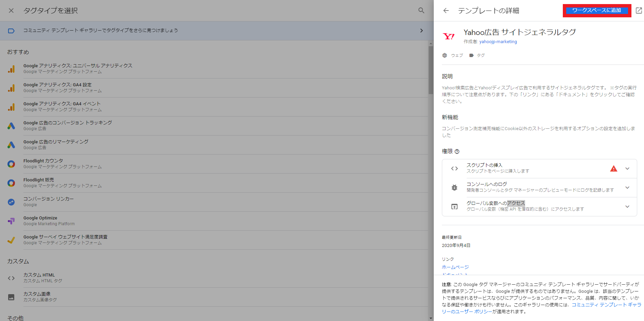Pick the Floodlight 販売 icon
Screen dimensions: 644x321
11,183
